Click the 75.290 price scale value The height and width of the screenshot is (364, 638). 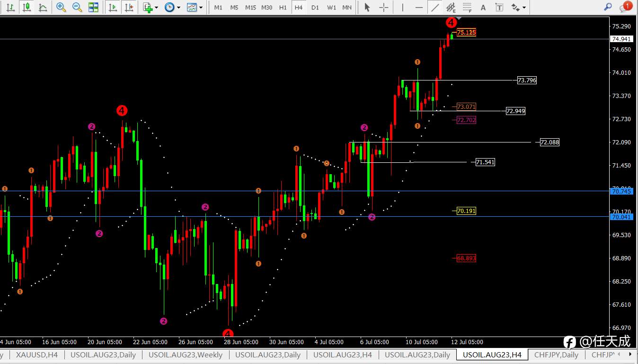click(x=621, y=26)
